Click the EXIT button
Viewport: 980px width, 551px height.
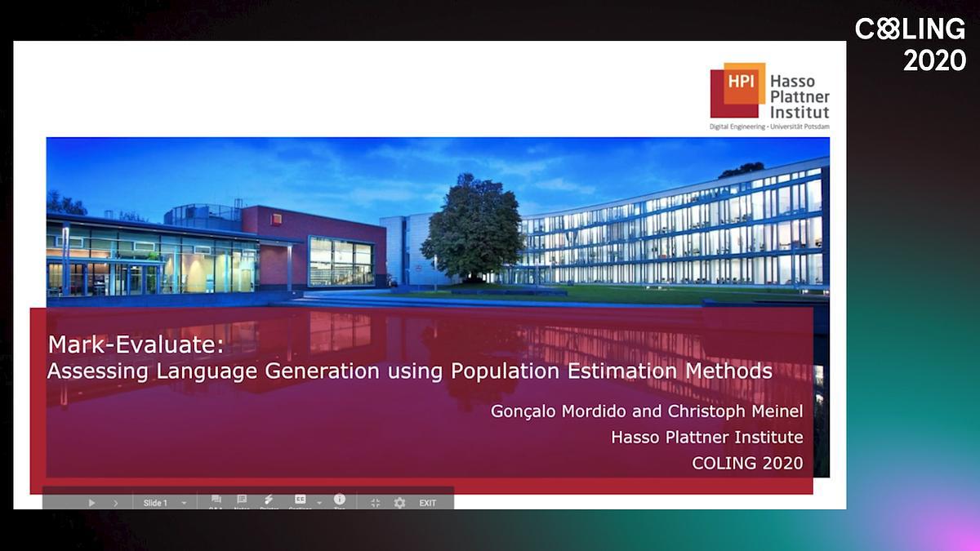(x=428, y=503)
